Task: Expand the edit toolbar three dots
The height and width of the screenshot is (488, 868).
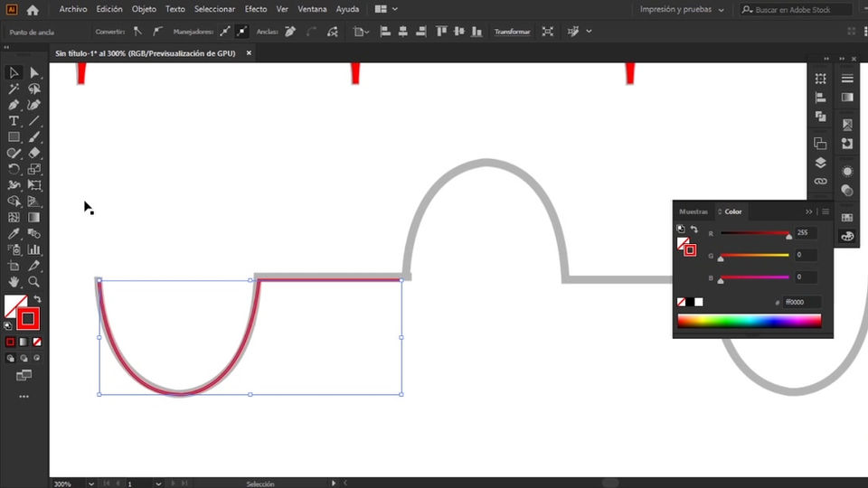Action: (24, 397)
